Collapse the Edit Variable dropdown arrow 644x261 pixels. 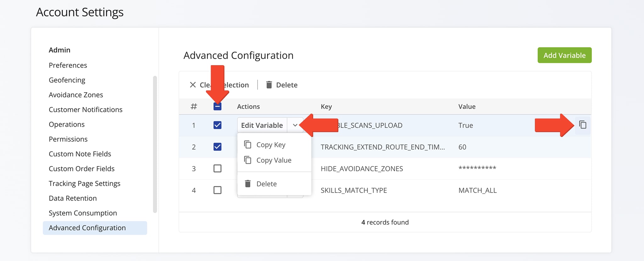295,125
